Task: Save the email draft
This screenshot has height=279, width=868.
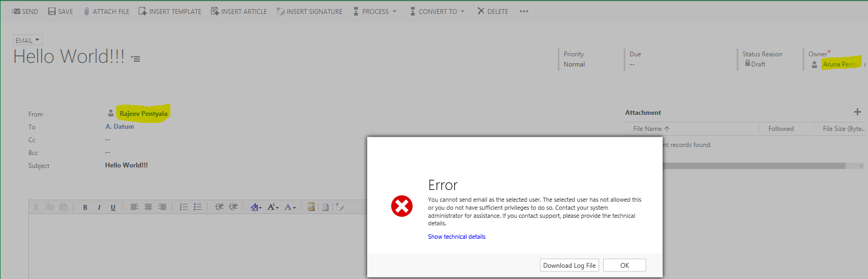Action: pyautogui.click(x=61, y=11)
